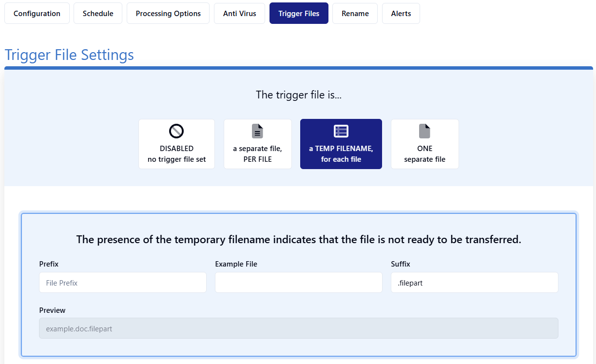596x364 pixels.
Task: Choose 'a separate file, PER FILE' label
Action: click(x=257, y=154)
